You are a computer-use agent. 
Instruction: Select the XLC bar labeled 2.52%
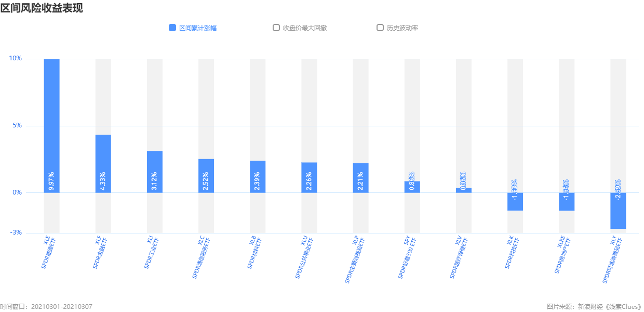click(206, 176)
